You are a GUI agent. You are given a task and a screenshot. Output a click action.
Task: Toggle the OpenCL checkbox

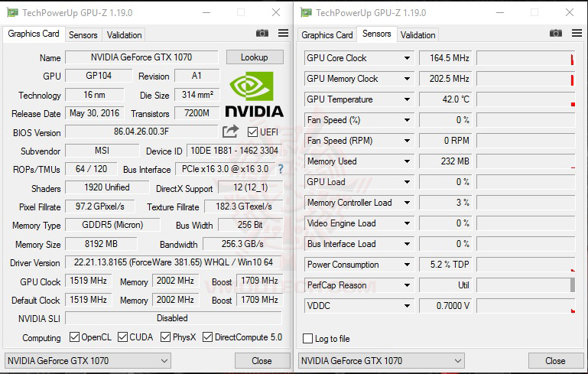click(x=74, y=337)
